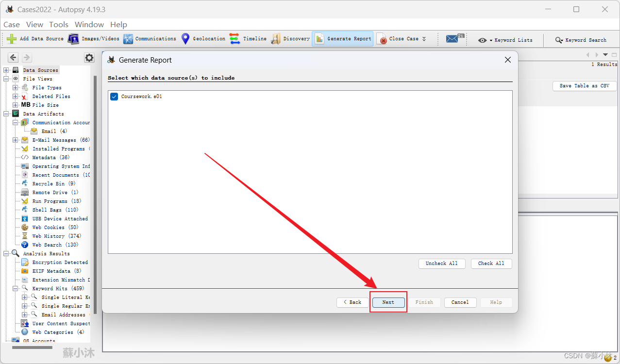Click the tree back arrow button
The image size is (620, 364).
13,58
